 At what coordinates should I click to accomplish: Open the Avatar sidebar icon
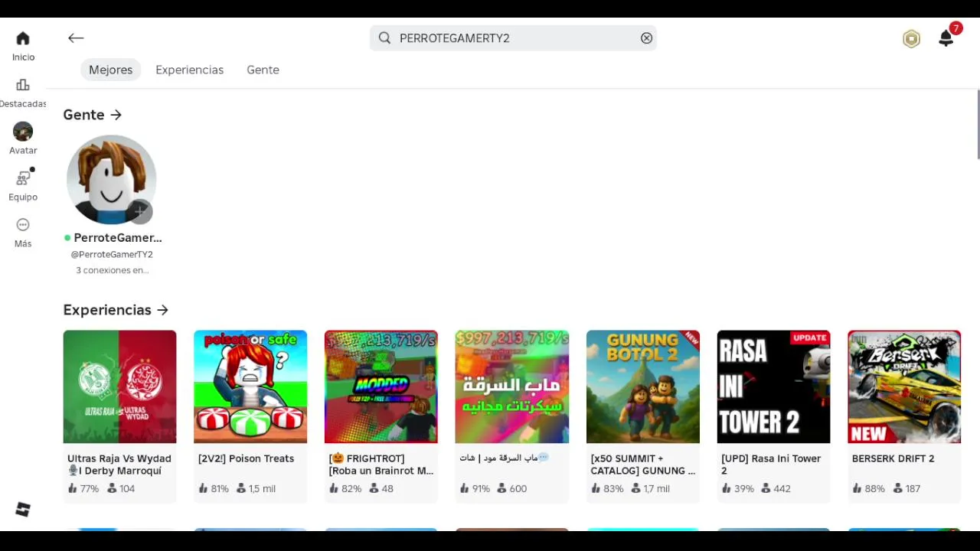[23, 132]
